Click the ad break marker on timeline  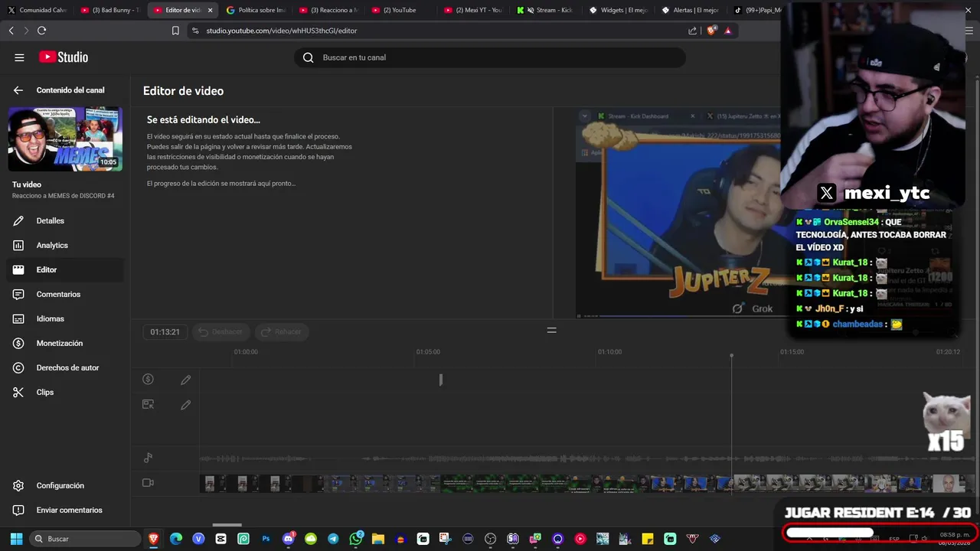point(440,380)
